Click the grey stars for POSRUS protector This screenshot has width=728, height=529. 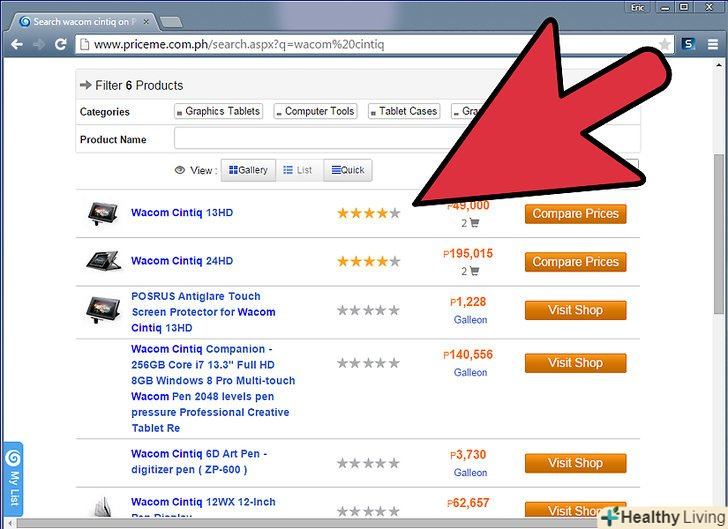[369, 310]
